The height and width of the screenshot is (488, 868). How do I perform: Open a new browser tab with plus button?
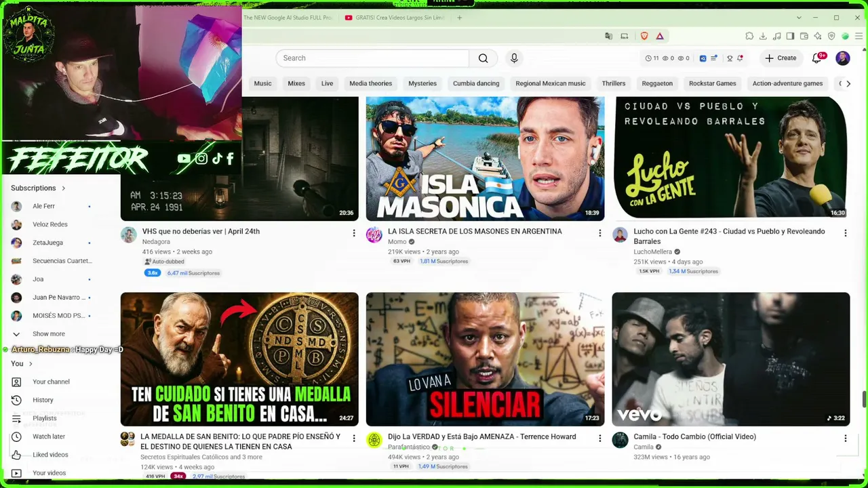pos(459,18)
